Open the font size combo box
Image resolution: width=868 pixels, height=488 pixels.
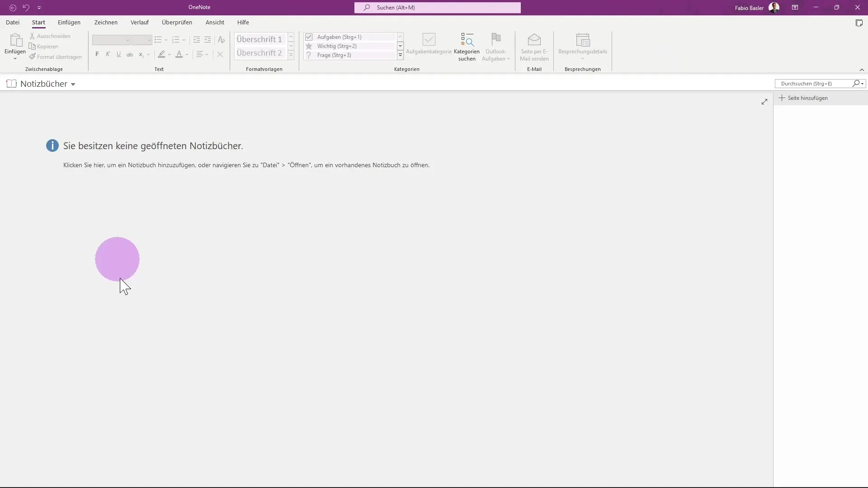[142, 40]
